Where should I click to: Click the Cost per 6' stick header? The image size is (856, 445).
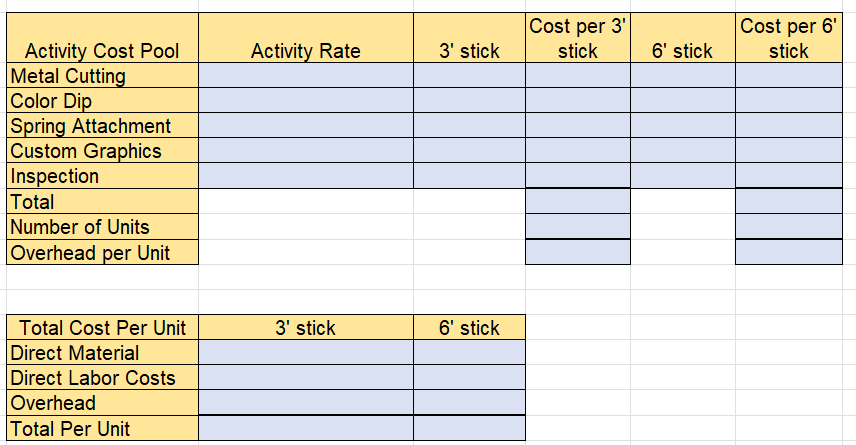pyautogui.click(x=789, y=38)
